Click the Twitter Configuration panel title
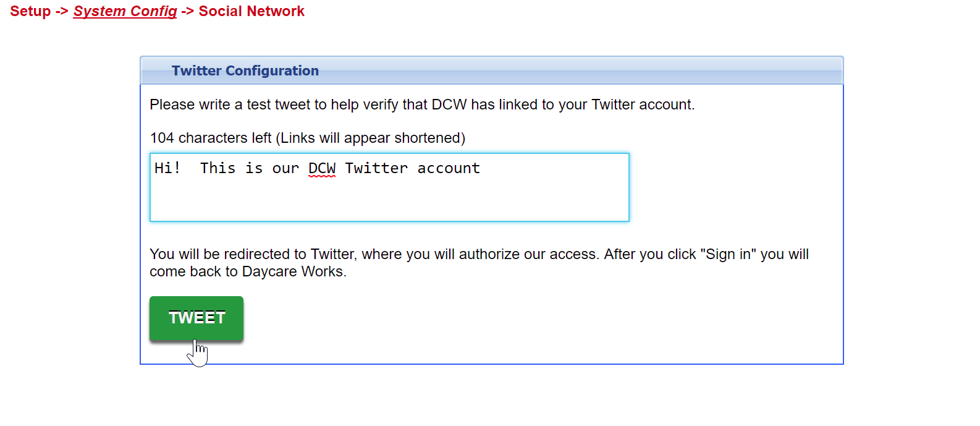This screenshot has height=426, width=980. coord(245,70)
